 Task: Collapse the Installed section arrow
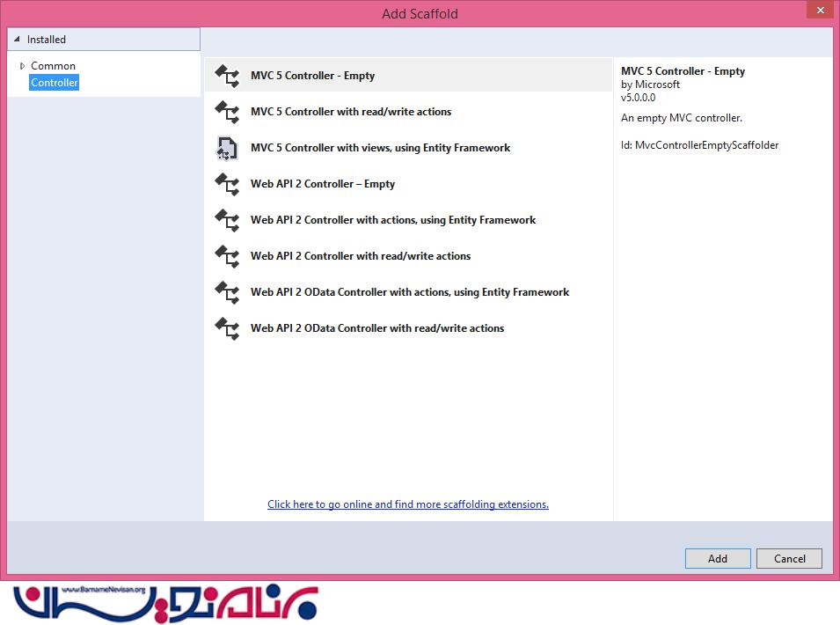[17, 39]
